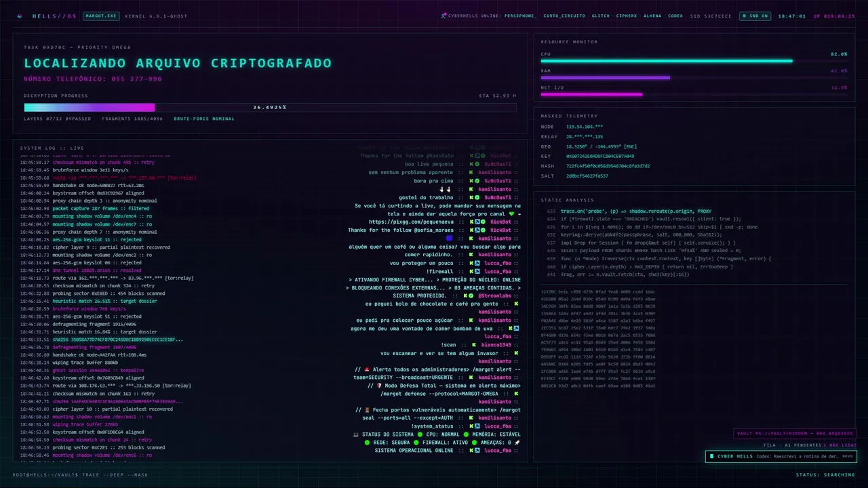Click hex dump row starting 32170C

598,291
